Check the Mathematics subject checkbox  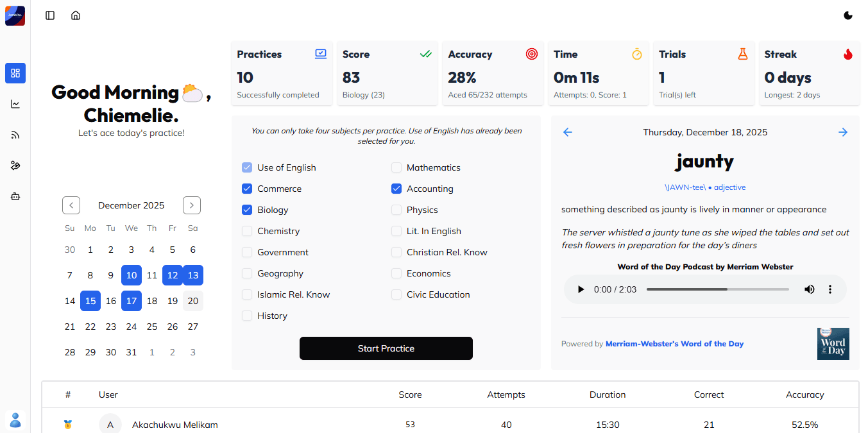click(x=396, y=167)
